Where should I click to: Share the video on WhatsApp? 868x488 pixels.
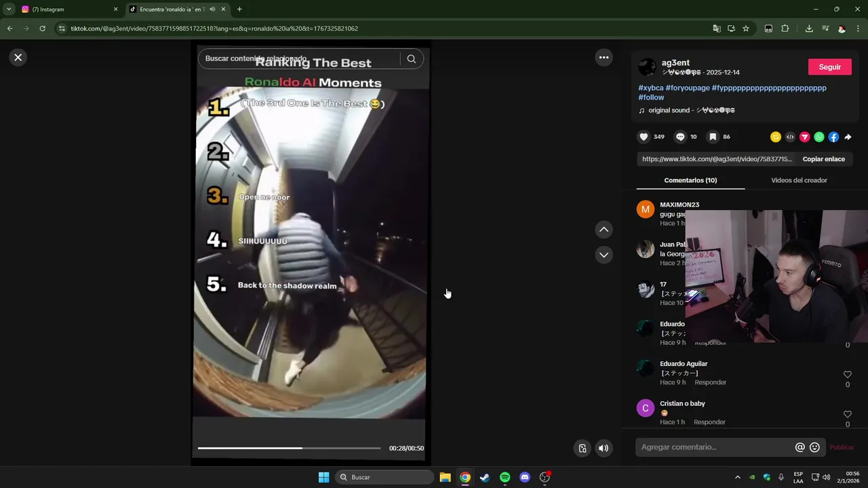(x=819, y=137)
